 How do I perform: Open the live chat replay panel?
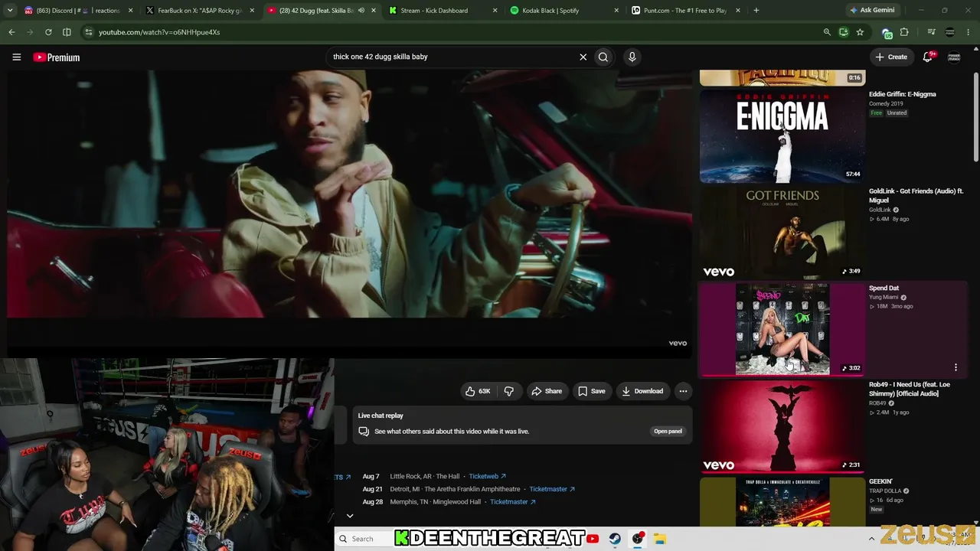[668, 431]
